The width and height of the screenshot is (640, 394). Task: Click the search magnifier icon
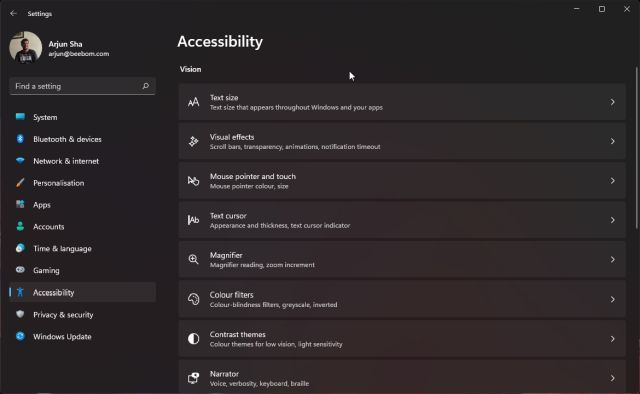(x=145, y=86)
